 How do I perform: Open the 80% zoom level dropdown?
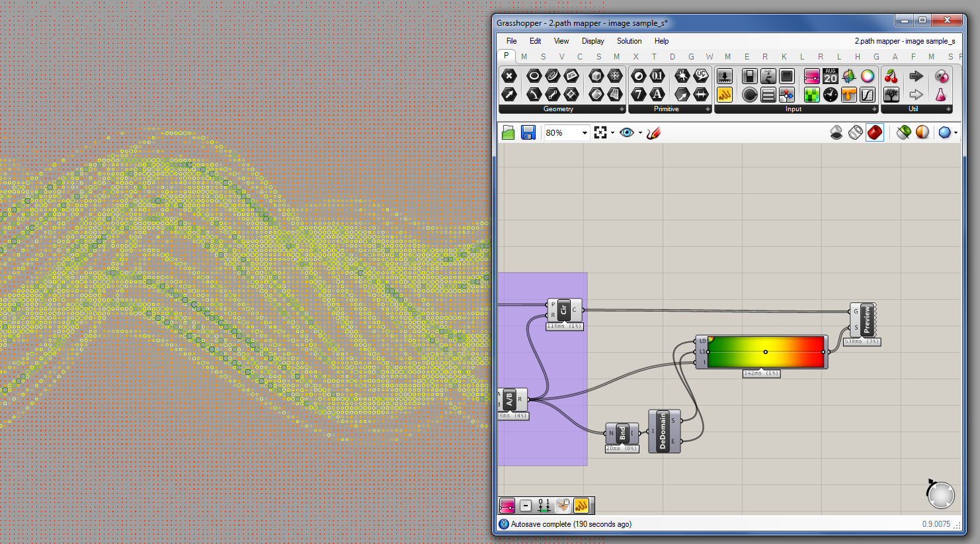tap(585, 133)
